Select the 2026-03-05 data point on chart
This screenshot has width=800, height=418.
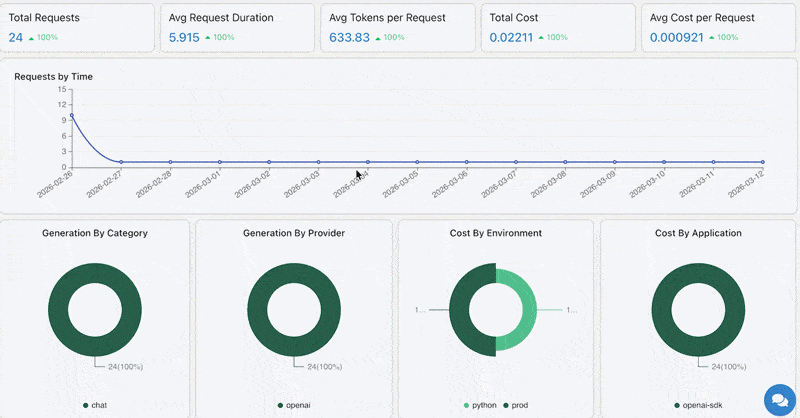(417, 162)
